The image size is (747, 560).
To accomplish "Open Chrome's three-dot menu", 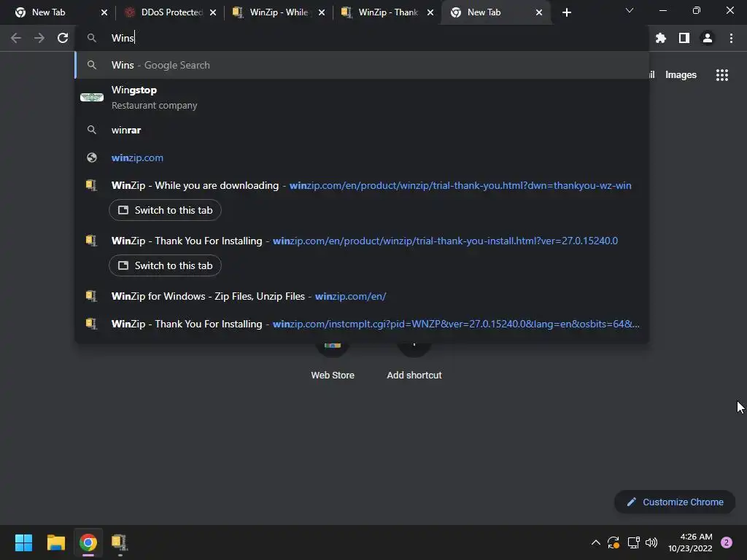I will tap(731, 38).
